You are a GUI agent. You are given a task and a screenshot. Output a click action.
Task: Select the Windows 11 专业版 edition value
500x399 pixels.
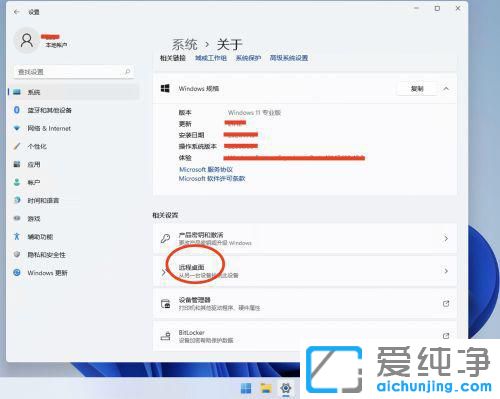(x=254, y=113)
